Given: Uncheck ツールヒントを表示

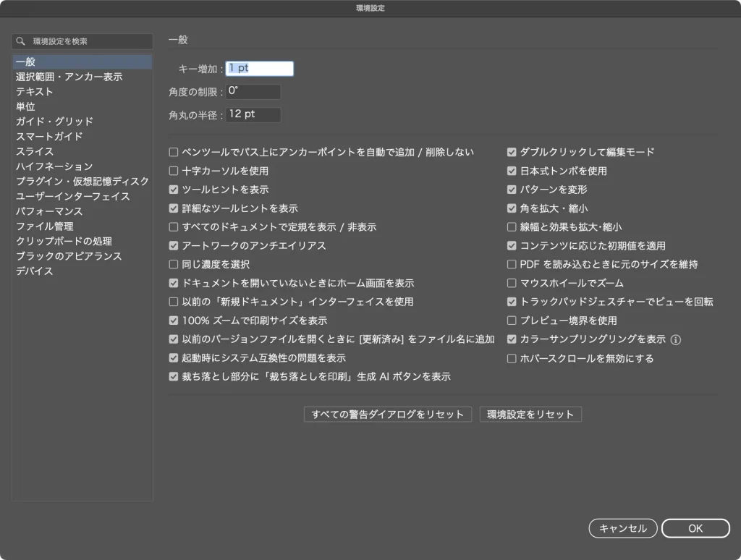Looking at the screenshot, I should 174,190.
